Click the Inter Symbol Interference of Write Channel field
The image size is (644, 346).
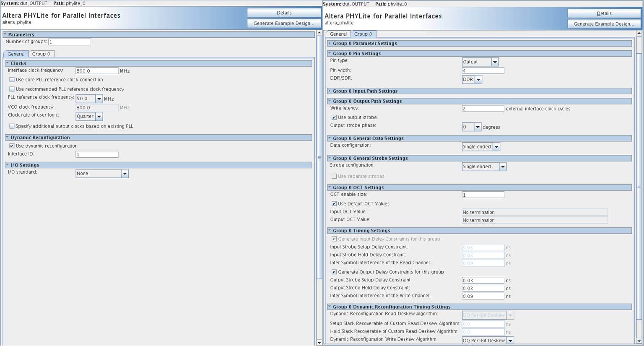[x=483, y=297]
